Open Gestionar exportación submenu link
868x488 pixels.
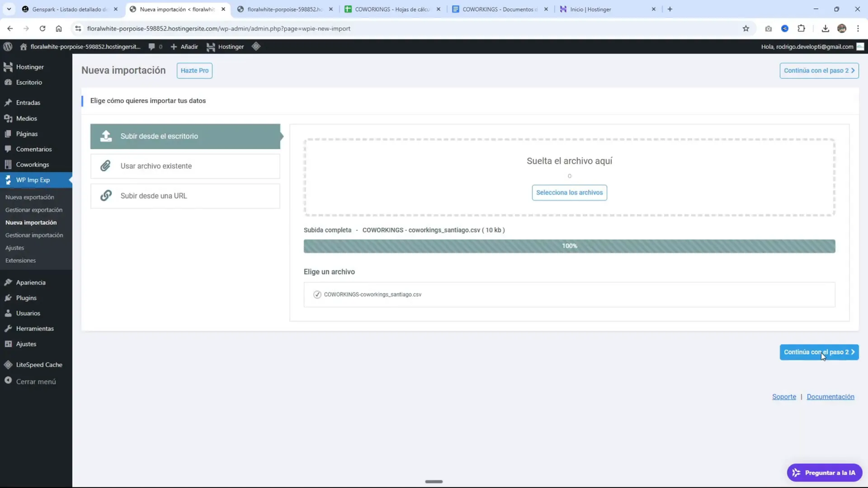pyautogui.click(x=34, y=210)
